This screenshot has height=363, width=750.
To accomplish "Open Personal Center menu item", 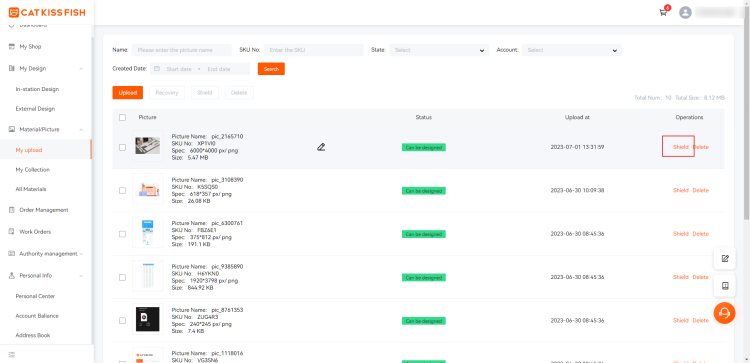I will tap(35, 296).
